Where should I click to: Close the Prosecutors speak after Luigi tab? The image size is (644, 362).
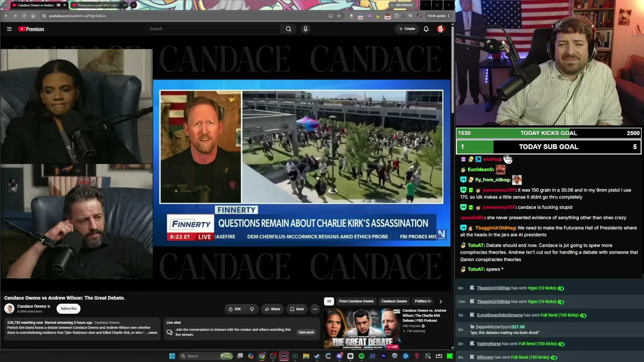point(124,5)
